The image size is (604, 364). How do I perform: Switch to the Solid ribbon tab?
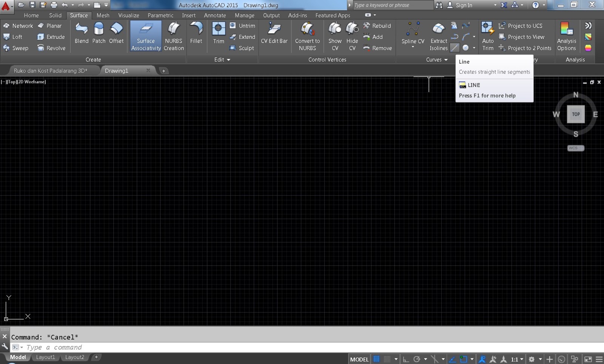(x=55, y=15)
